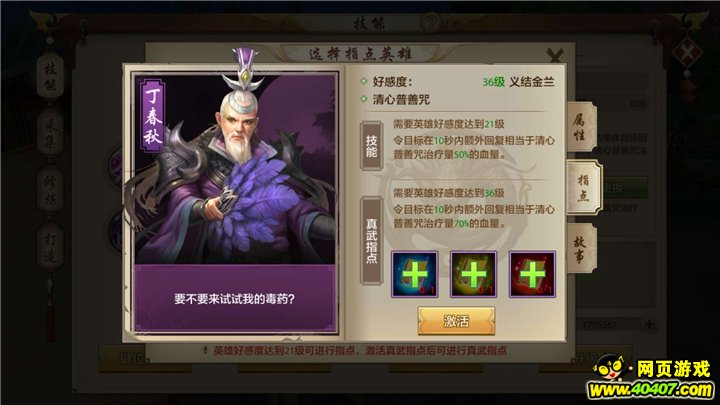720x405 pixels.
Task: Click the 丁春秋 hero portrait
Action: point(235,168)
